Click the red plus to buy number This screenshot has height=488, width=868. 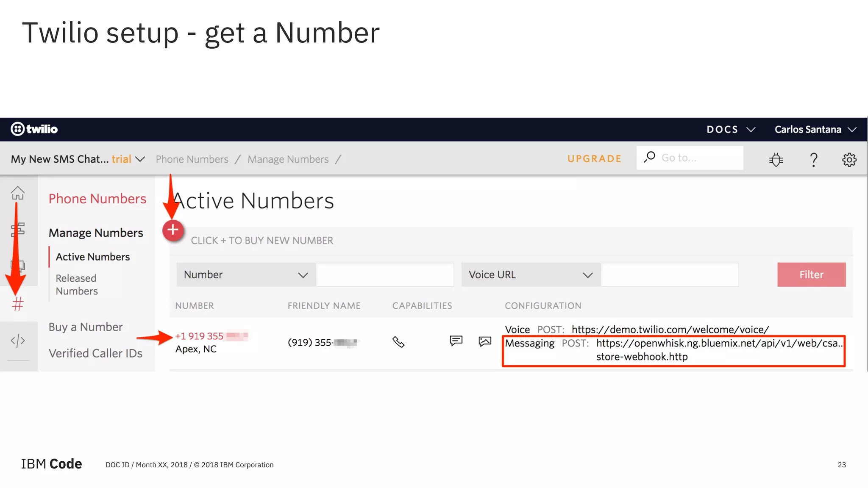click(x=173, y=230)
